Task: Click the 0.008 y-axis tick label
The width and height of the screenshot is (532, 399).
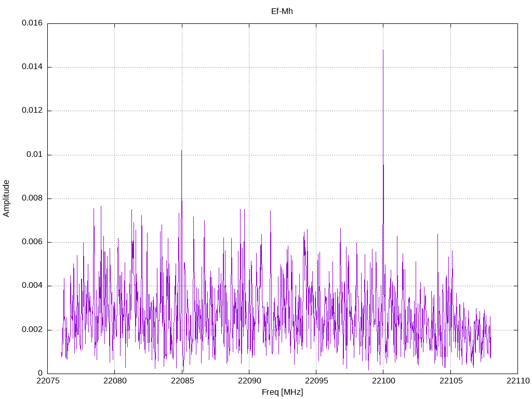Action: point(32,198)
